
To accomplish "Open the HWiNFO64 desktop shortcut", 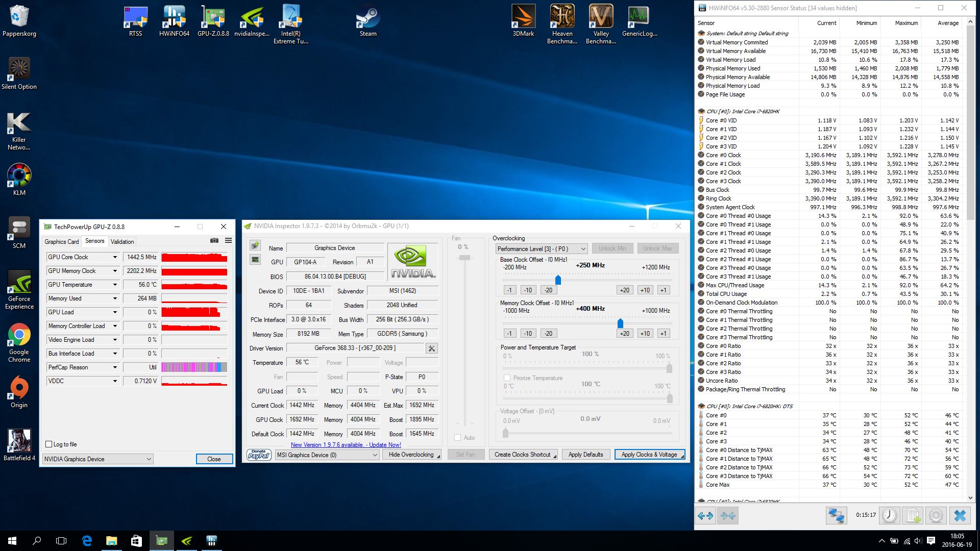I will (174, 21).
